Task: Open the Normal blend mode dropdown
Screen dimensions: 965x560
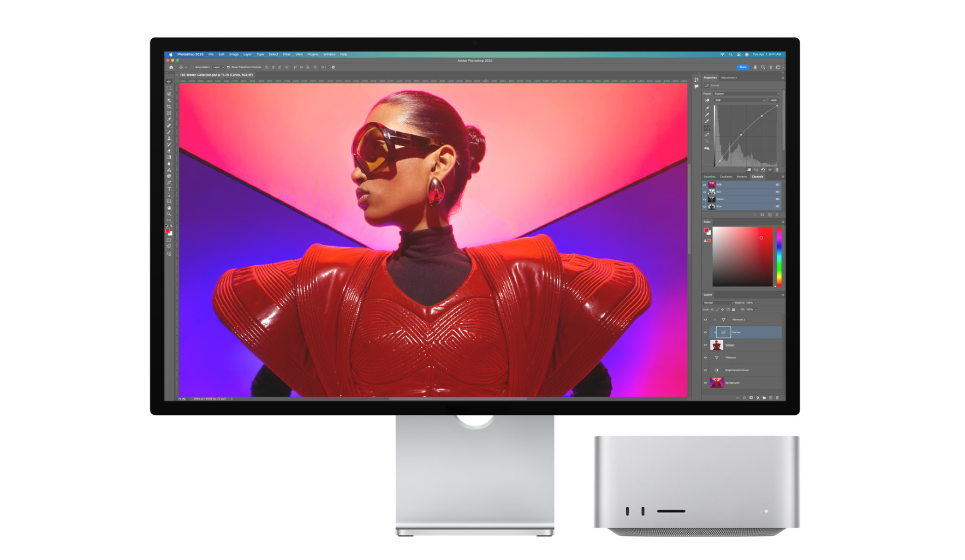Action: [718, 303]
